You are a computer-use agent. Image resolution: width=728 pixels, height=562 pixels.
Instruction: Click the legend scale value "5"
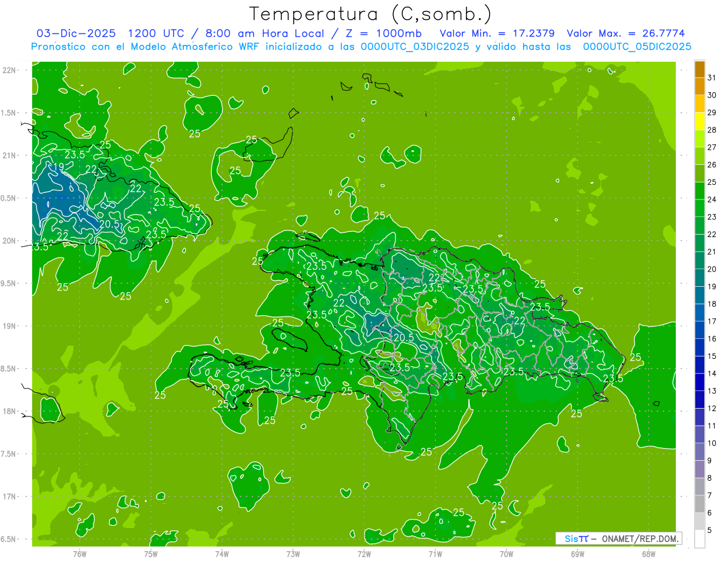710,530
